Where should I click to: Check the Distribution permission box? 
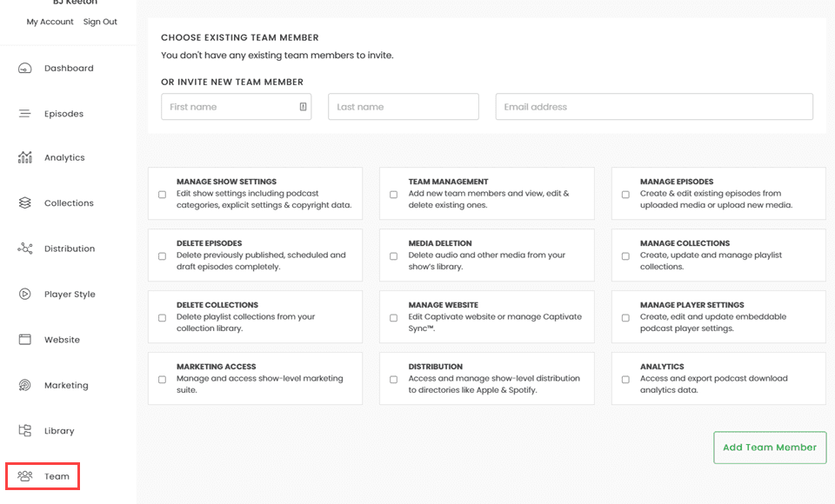[393, 378]
